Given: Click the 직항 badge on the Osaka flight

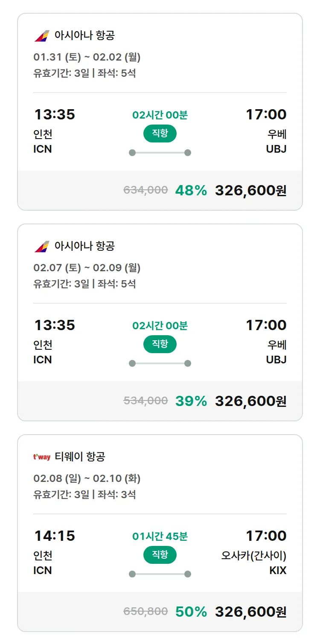Looking at the screenshot, I should pyautogui.click(x=160, y=555).
